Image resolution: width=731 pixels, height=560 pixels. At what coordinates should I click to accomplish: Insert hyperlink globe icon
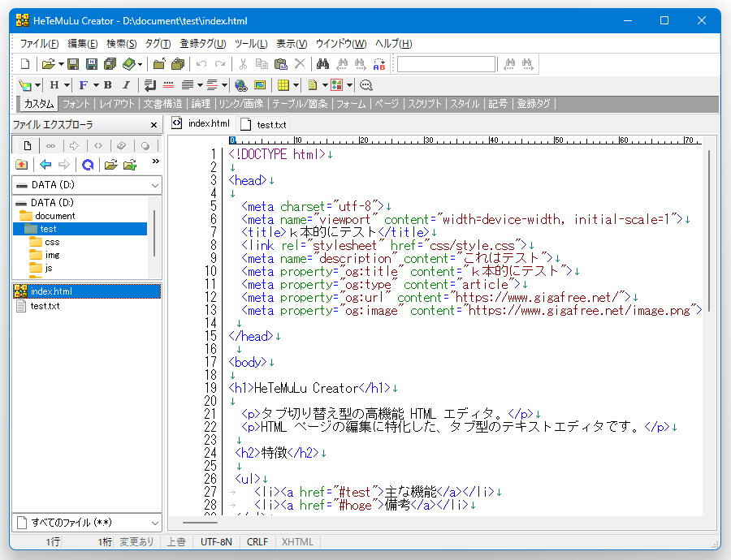coord(241,84)
